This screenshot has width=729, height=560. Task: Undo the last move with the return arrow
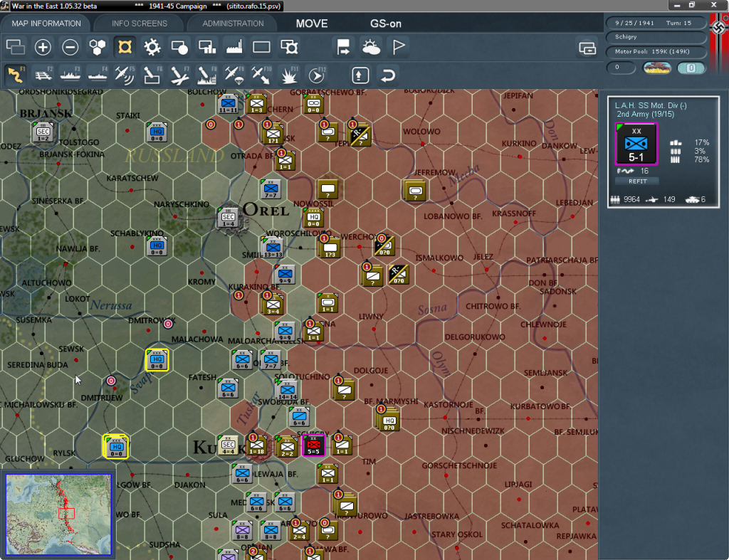click(x=388, y=75)
